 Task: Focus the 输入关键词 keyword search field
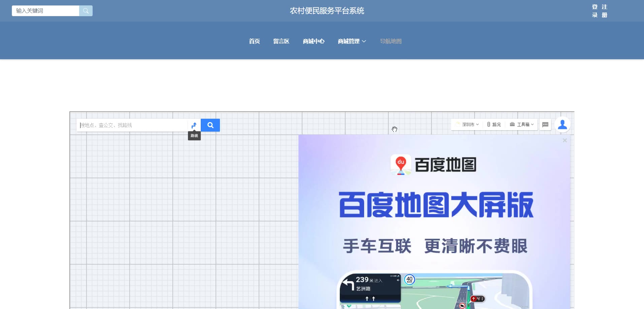point(45,11)
